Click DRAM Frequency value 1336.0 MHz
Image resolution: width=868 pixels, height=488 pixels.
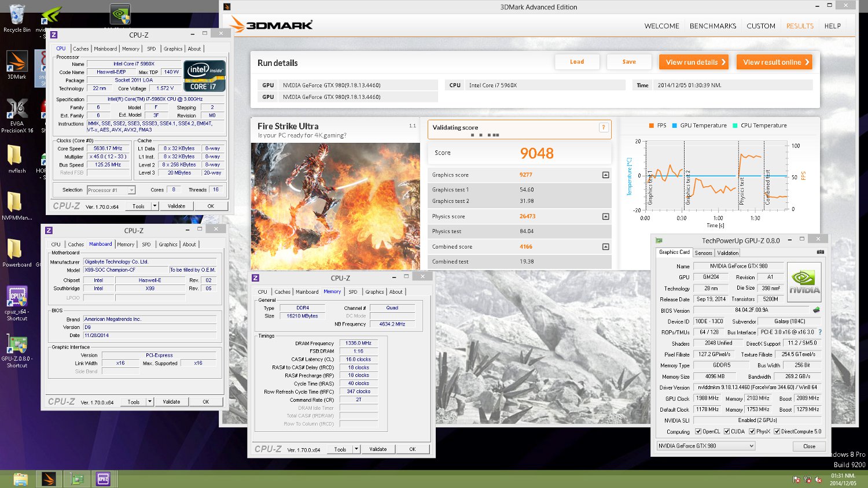point(358,343)
